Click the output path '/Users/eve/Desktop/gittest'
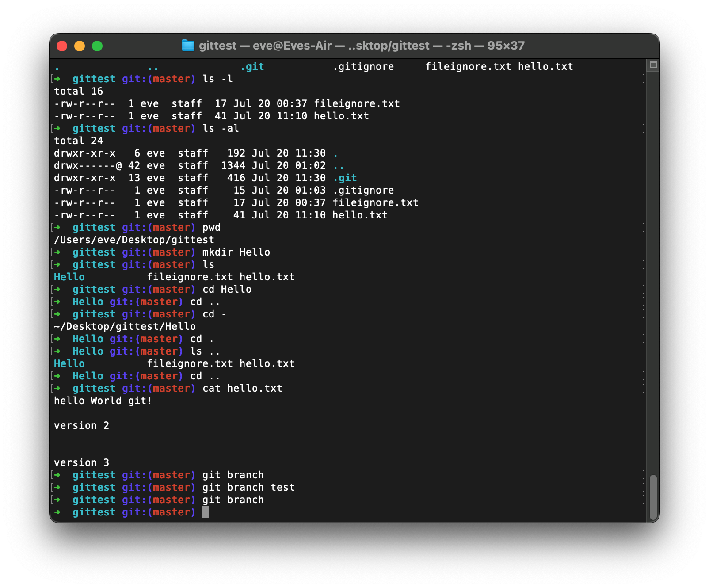 click(134, 240)
